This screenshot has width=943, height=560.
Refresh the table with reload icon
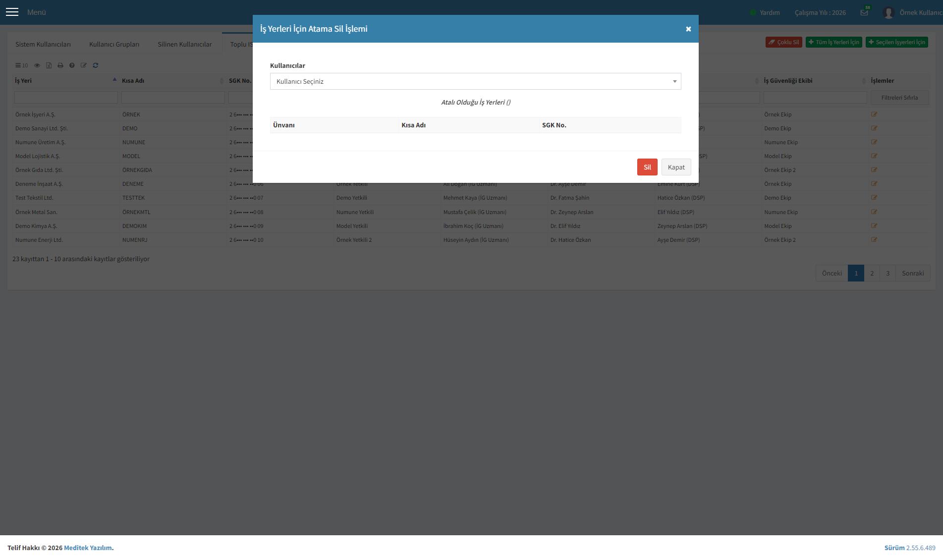click(x=96, y=65)
